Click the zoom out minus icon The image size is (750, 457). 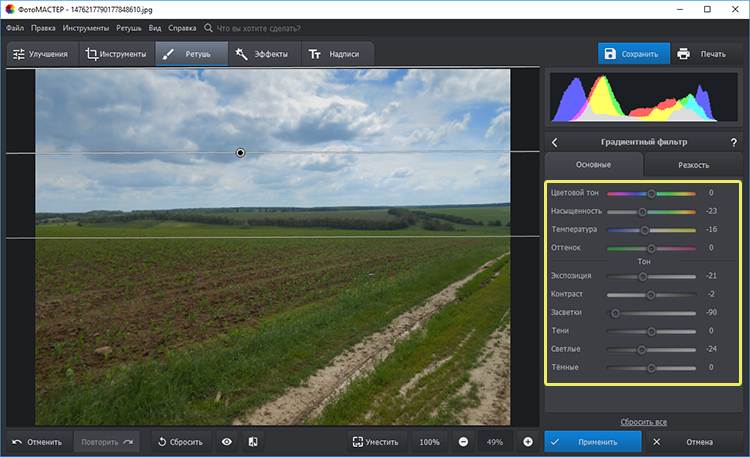pos(463,441)
